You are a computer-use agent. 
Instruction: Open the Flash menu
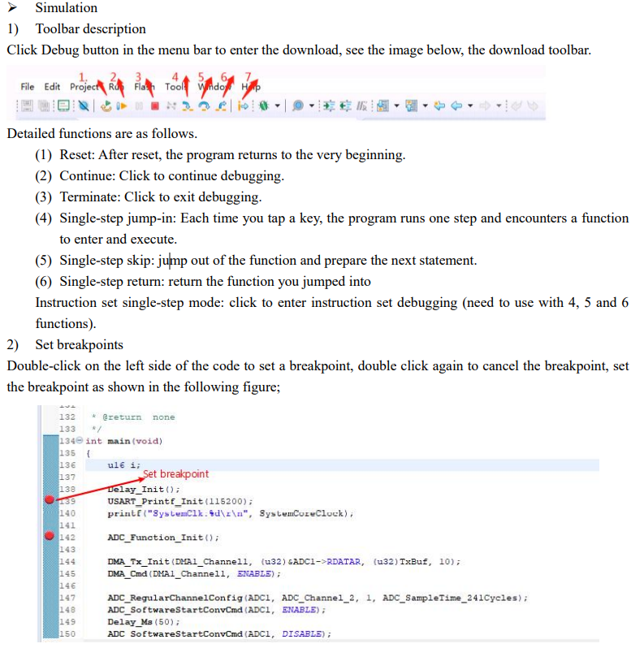point(145,87)
